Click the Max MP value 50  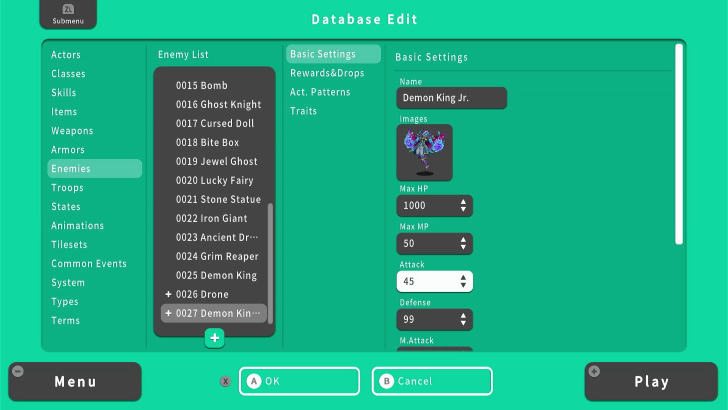(409, 244)
